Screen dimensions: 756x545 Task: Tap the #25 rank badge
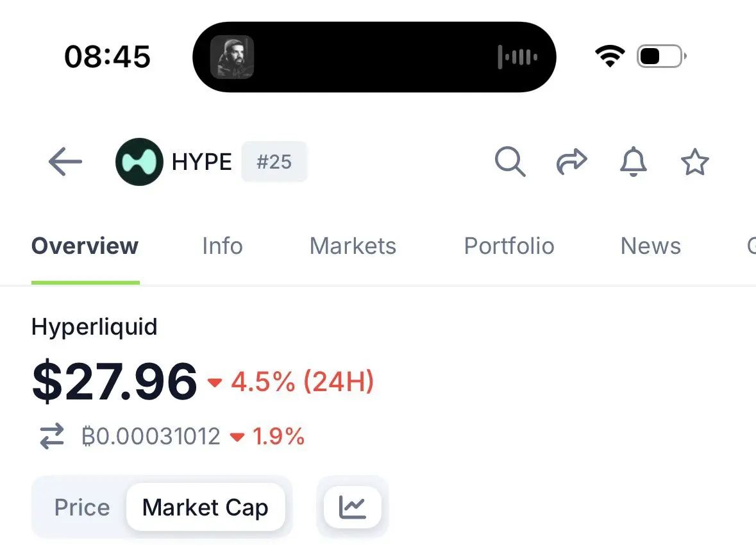(x=274, y=162)
